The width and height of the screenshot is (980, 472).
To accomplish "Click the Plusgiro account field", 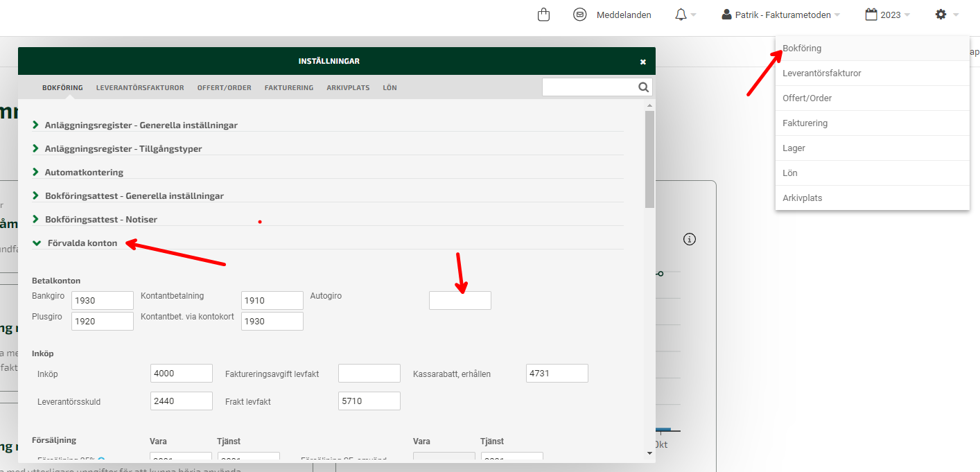I will [x=103, y=321].
